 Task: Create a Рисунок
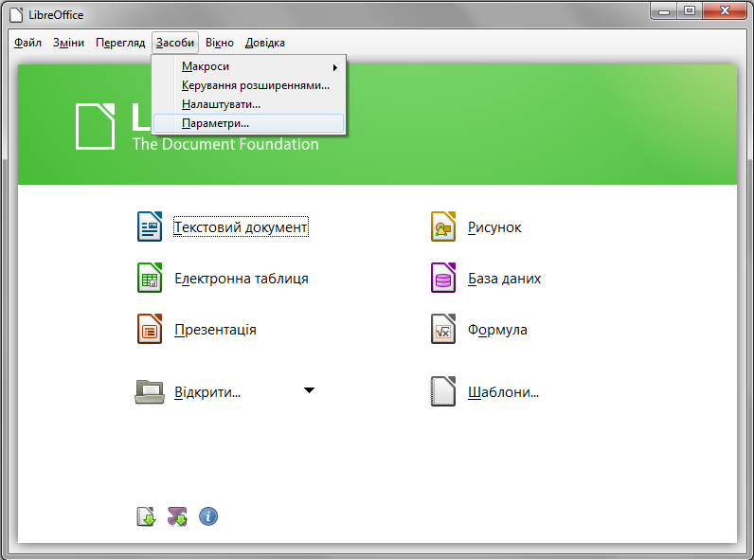click(494, 227)
